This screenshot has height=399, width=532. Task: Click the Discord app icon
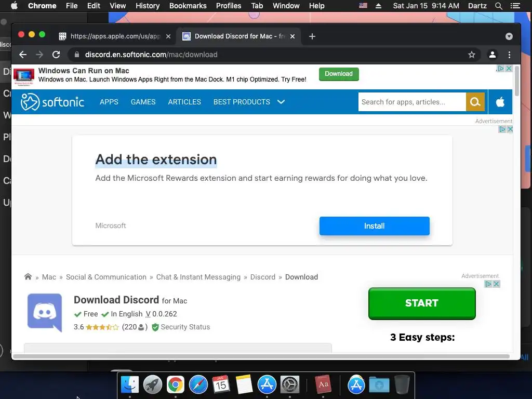coord(45,312)
